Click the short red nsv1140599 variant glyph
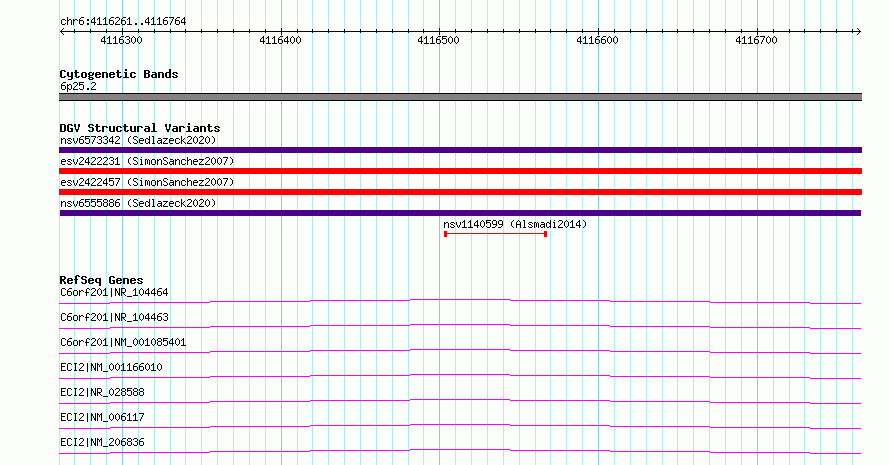 point(496,234)
